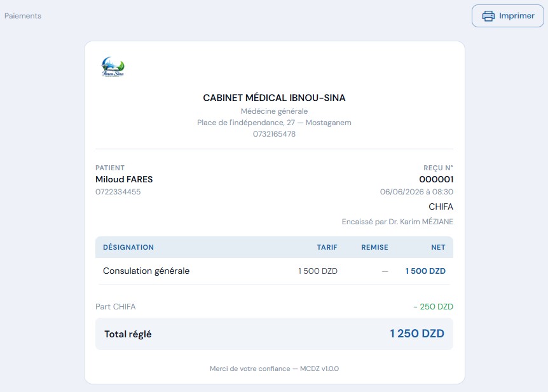The image size is (548, 392).
Task: Click the net amount 1 500 DZD in blue
Action: click(x=425, y=271)
